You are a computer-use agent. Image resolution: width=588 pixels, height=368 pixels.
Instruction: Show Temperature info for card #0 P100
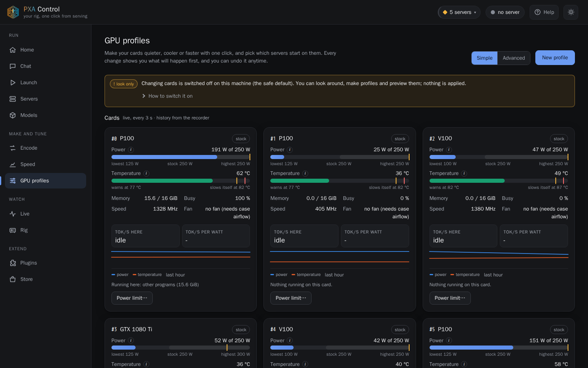pos(147,173)
